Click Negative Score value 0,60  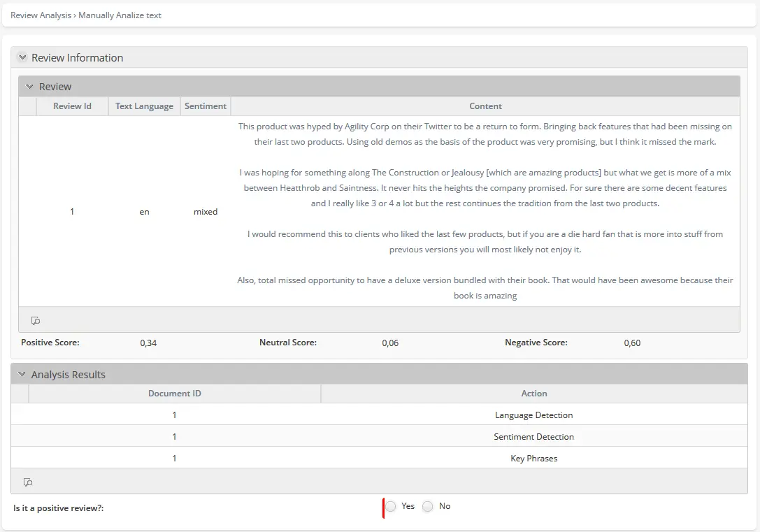(632, 343)
